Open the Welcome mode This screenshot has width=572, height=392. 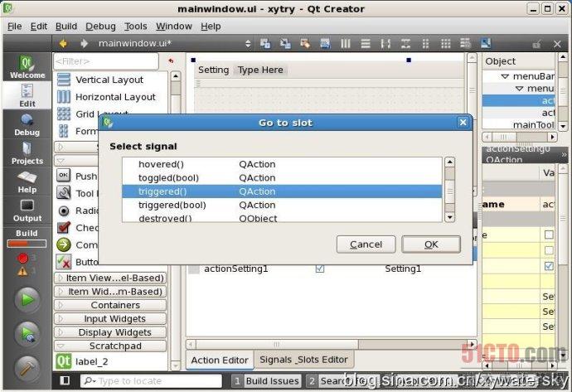point(27,67)
